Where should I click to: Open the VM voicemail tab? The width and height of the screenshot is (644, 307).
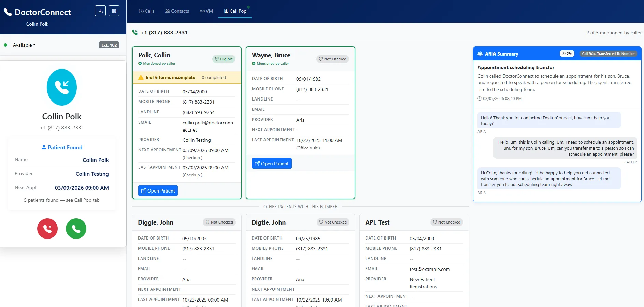pyautogui.click(x=206, y=11)
